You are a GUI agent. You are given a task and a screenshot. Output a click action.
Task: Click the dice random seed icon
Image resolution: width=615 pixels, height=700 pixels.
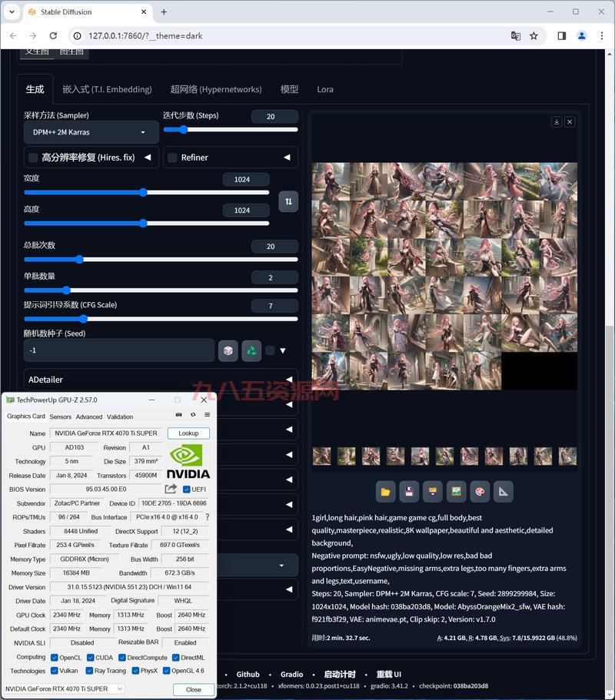click(228, 350)
